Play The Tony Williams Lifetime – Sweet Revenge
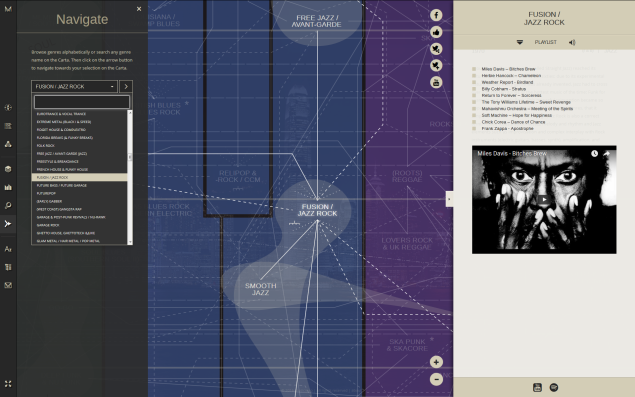This screenshot has height=397, width=635. point(526,102)
